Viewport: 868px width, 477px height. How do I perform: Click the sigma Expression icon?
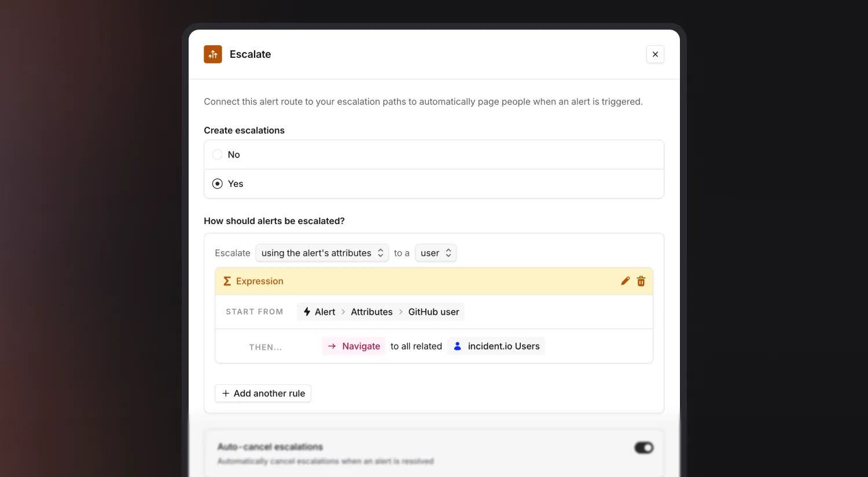tap(227, 281)
